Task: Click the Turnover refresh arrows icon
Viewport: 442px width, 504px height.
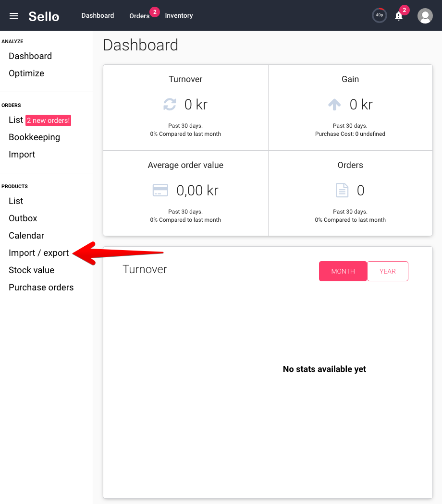Action: coord(170,105)
